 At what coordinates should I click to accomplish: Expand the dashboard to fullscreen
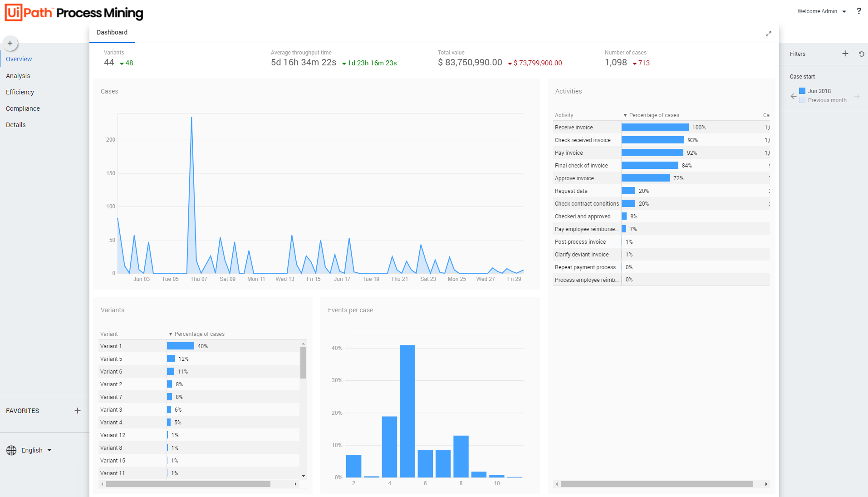point(768,34)
